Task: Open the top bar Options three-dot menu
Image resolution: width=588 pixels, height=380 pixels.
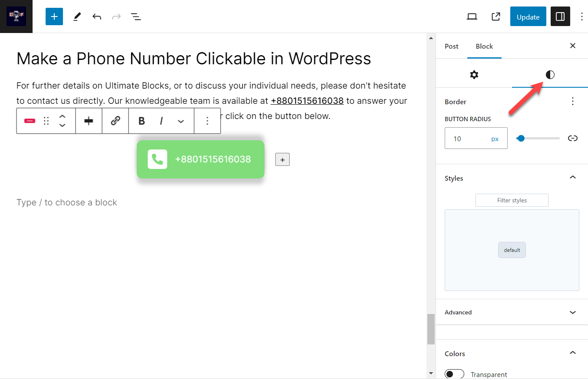Action: tap(582, 17)
